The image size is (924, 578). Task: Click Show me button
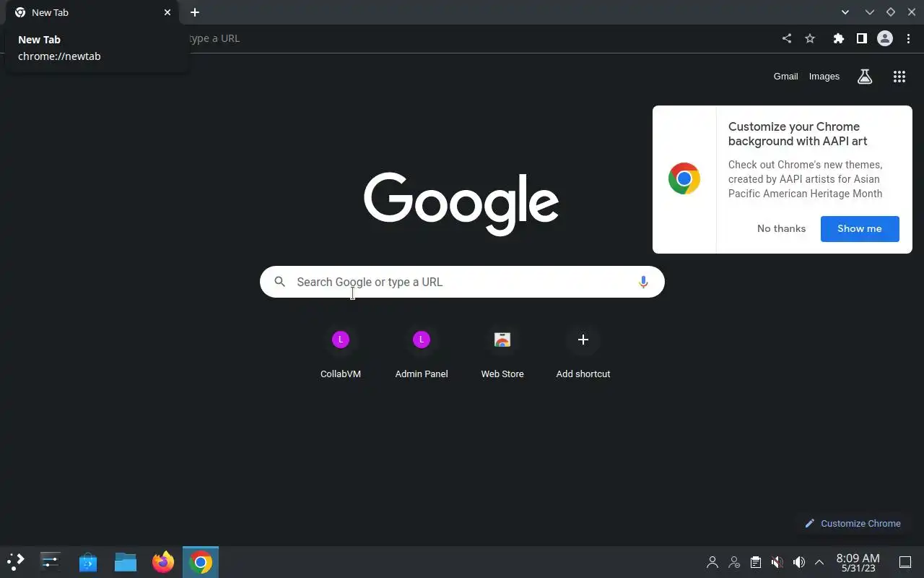[x=860, y=228]
